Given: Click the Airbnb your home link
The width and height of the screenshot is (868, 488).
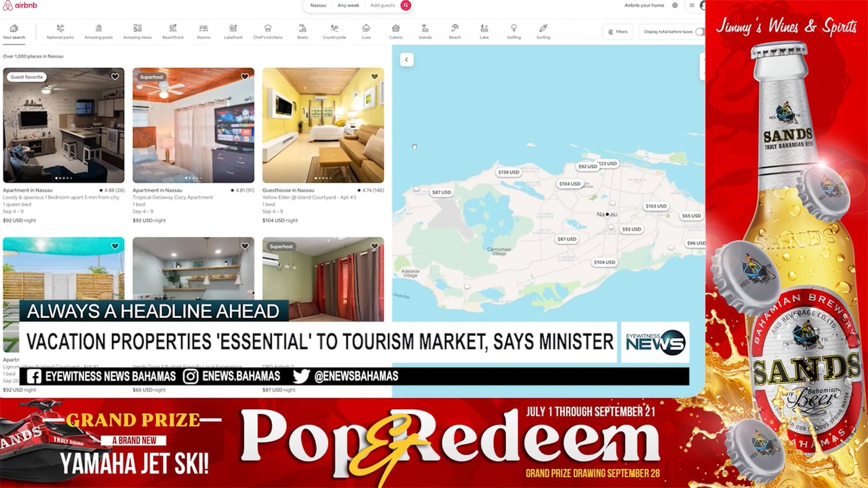Looking at the screenshot, I should coord(644,5).
